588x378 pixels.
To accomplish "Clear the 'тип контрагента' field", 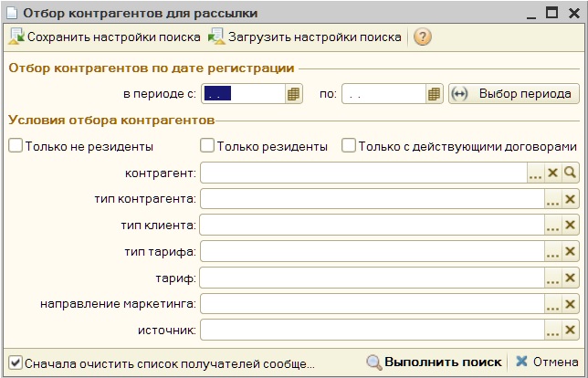I will 570,199.
